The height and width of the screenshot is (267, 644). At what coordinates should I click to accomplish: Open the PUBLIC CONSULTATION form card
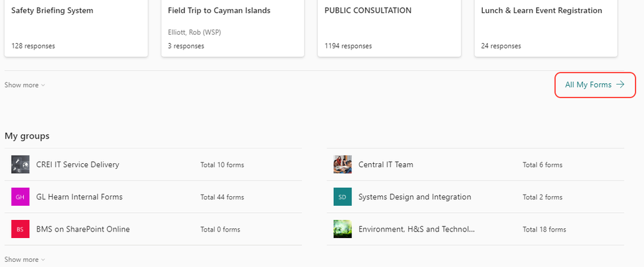(x=389, y=28)
